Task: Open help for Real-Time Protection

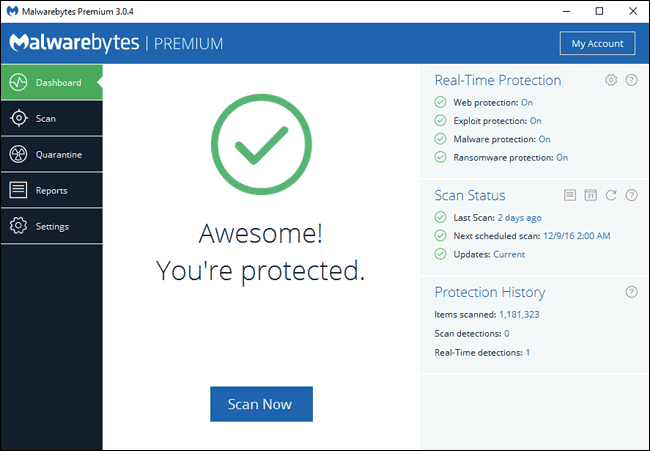Action: point(631,80)
